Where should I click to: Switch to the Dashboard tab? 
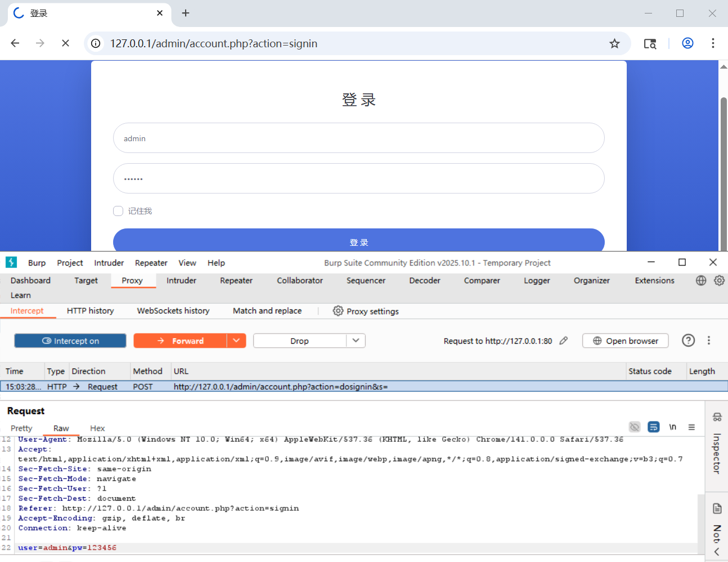tap(30, 280)
